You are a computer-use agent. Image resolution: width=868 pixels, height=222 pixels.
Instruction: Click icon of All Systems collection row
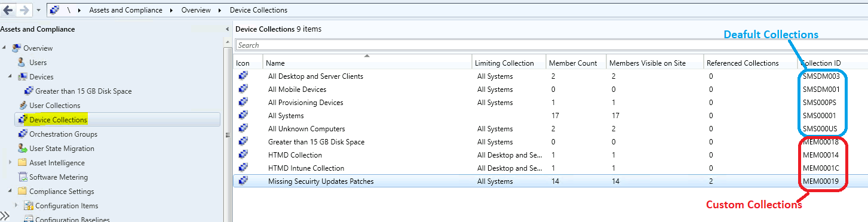click(x=243, y=115)
